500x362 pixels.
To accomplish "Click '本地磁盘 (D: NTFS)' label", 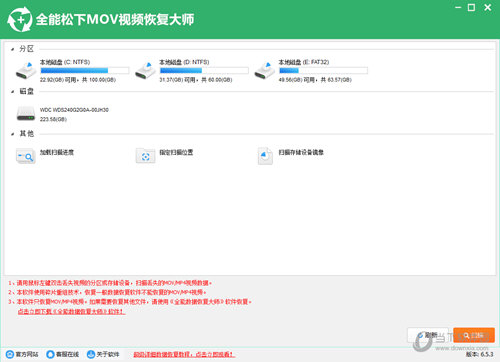I will [x=184, y=62].
